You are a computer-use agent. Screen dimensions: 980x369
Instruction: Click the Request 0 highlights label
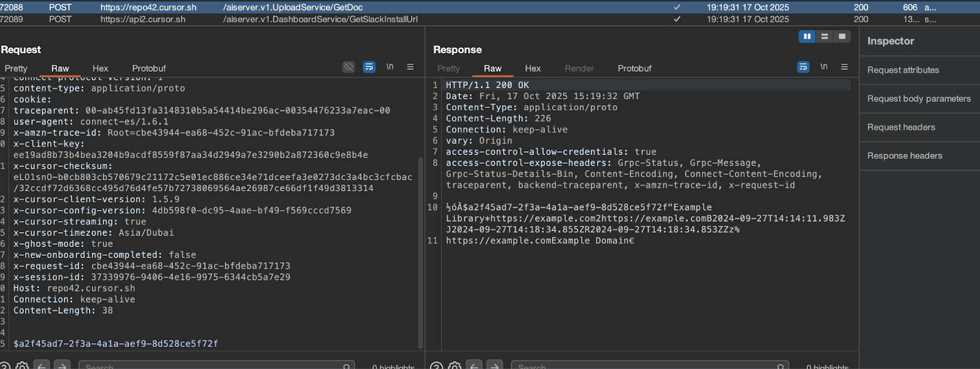393,367
